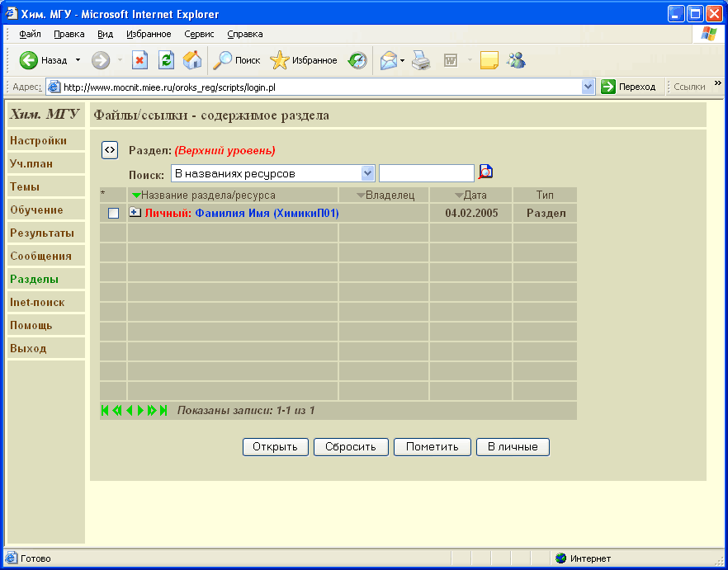Check the Личный section row checkbox

tap(113, 213)
